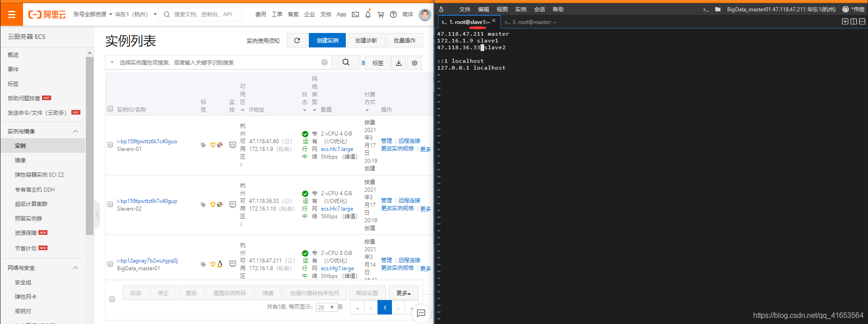Click the tag icon of Slavers-02

pos(203,205)
